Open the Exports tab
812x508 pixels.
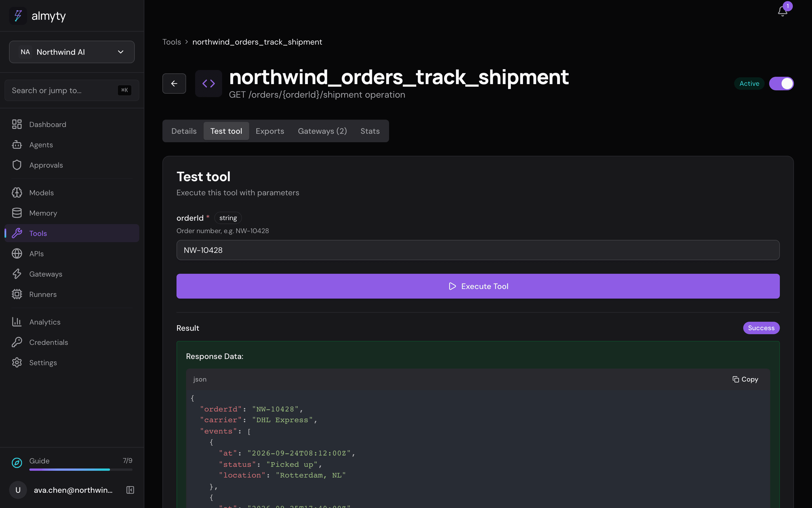pyautogui.click(x=270, y=131)
